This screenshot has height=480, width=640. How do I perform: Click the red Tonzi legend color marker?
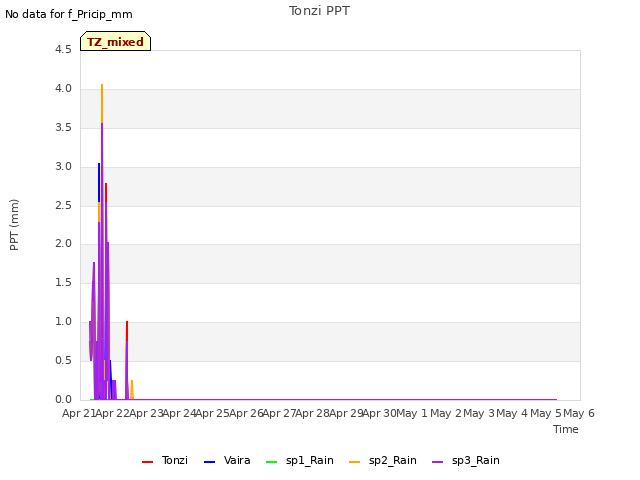pos(147,462)
